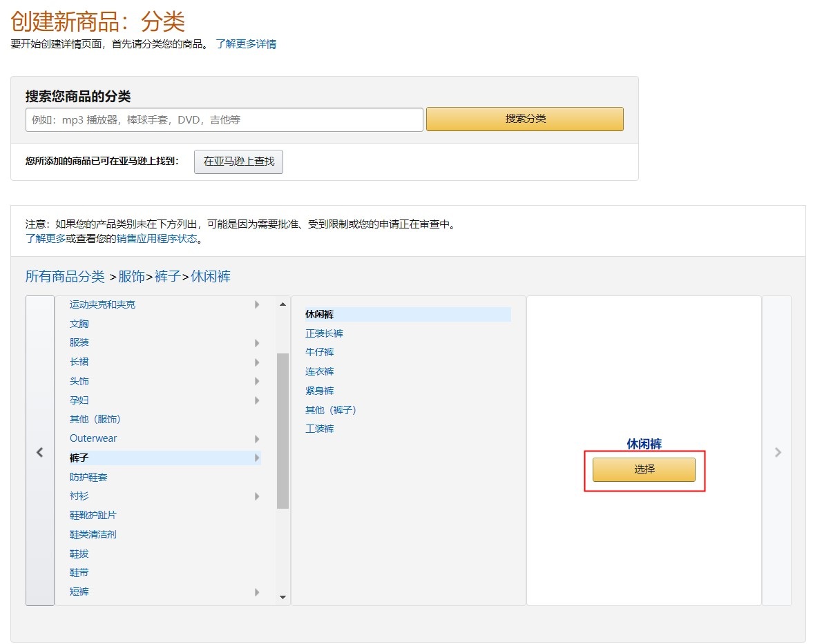The height and width of the screenshot is (644, 813).
Task: Click the category search input field
Action: pyautogui.click(x=224, y=119)
